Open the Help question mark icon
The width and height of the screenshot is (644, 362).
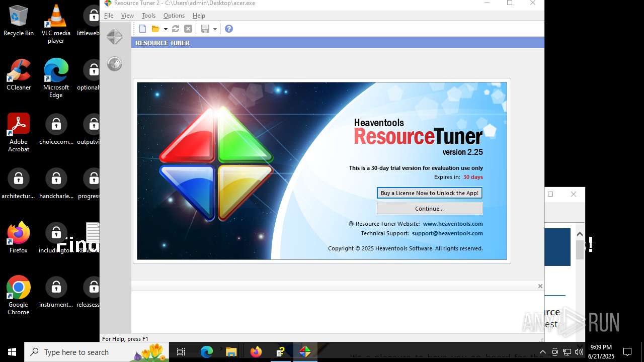tap(229, 29)
